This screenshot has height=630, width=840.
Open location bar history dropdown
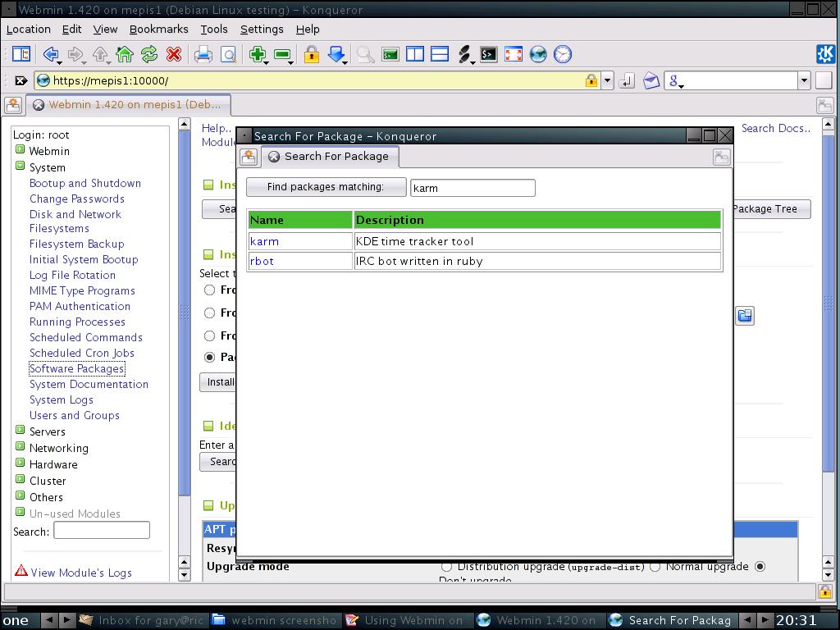point(607,81)
